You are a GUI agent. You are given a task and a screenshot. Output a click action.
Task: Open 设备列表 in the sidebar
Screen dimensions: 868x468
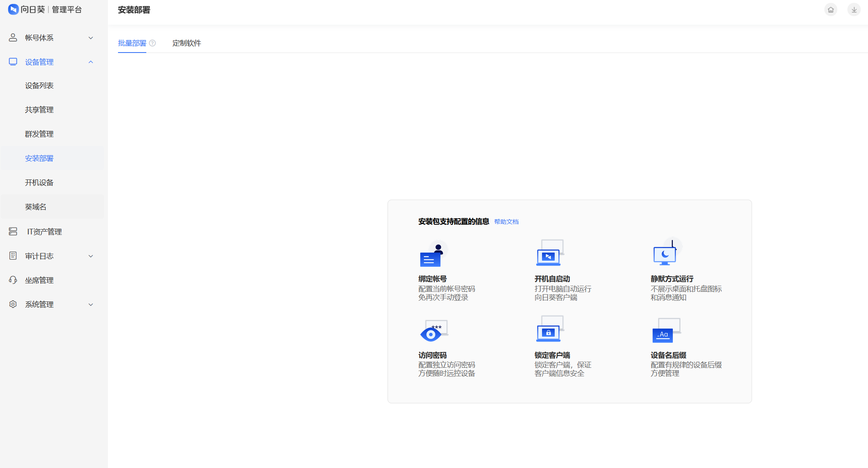coord(39,86)
